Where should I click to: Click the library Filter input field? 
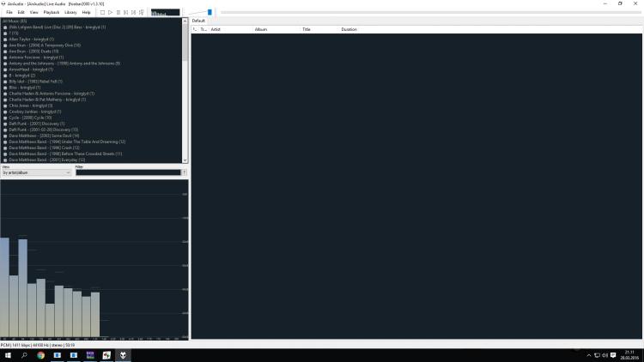click(128, 172)
